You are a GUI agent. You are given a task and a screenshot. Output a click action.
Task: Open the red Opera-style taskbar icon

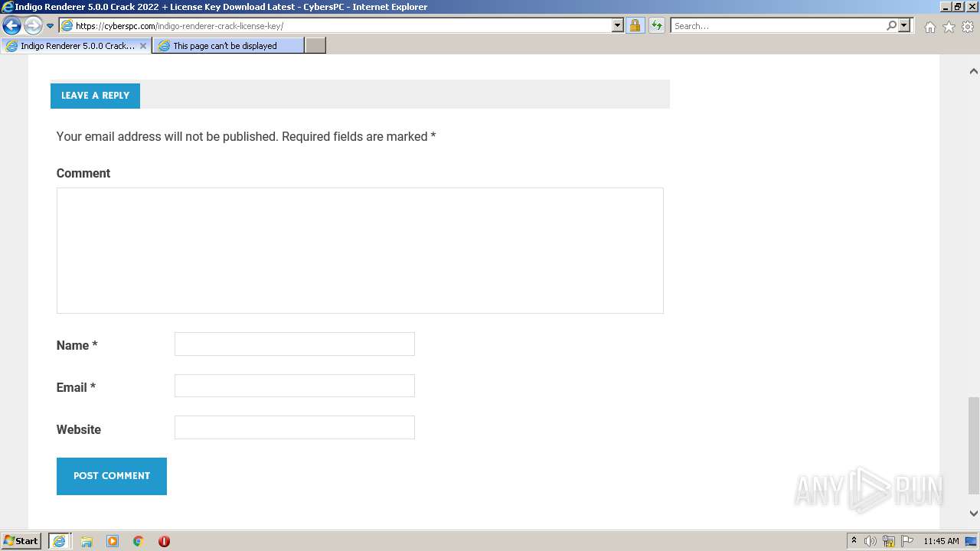point(164,541)
